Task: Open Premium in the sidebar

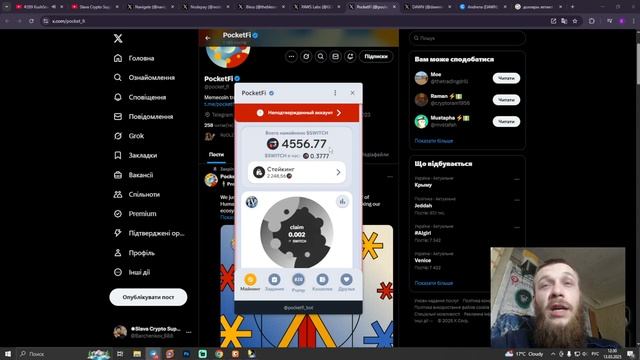Action: pyautogui.click(x=135, y=214)
